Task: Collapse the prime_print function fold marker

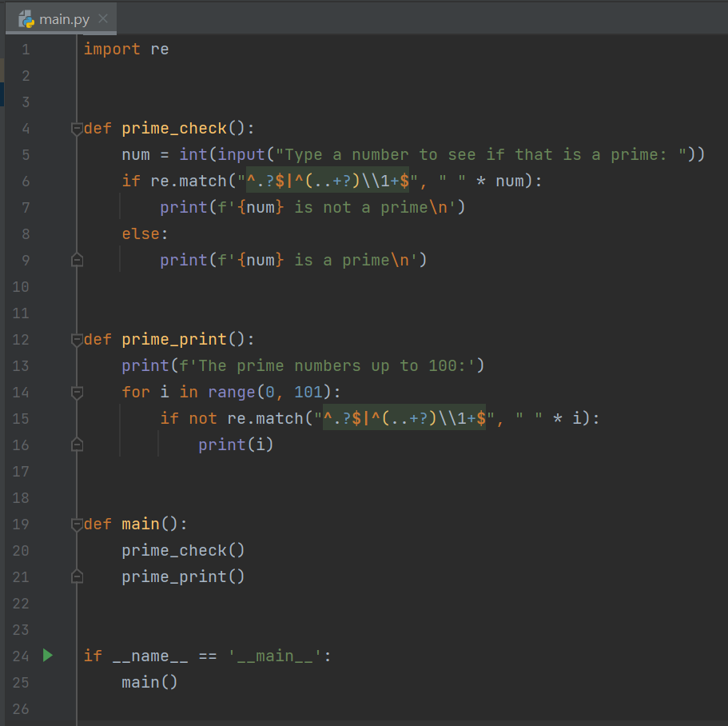Action: pyautogui.click(x=77, y=340)
